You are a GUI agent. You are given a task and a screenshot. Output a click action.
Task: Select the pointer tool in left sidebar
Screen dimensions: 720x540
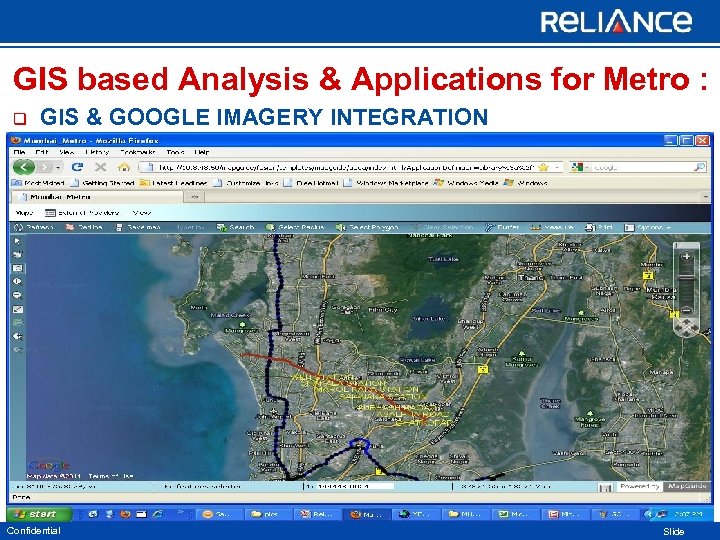(x=17, y=241)
